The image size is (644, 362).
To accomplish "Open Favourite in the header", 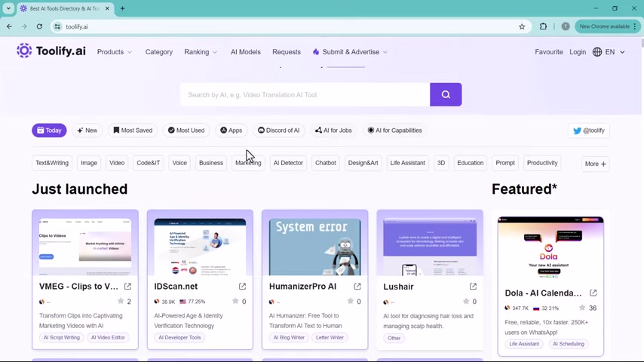I will pyautogui.click(x=549, y=52).
